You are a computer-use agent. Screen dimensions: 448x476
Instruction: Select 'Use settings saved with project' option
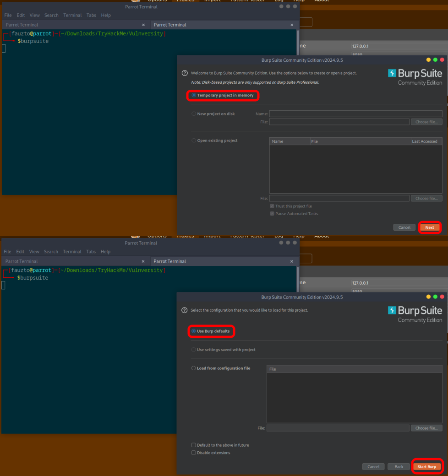193,350
